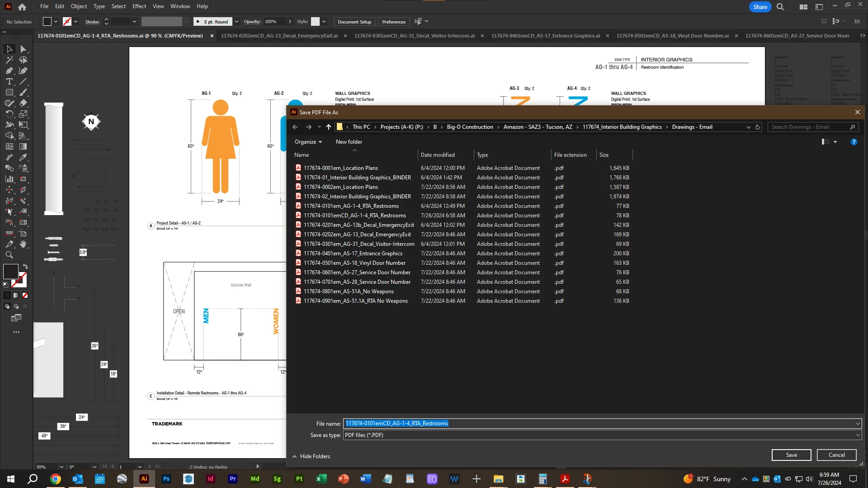Image resolution: width=868 pixels, height=488 pixels.
Task: Switch to the Decal_EmergencyExit document tab
Action: click(279, 36)
